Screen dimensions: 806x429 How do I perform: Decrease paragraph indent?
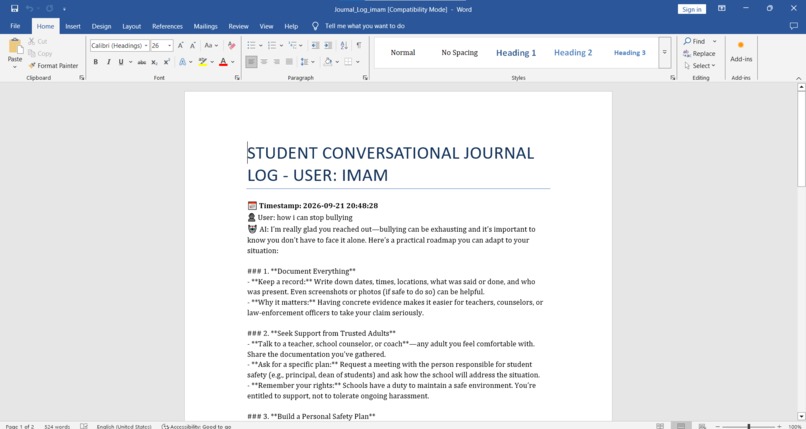point(315,46)
